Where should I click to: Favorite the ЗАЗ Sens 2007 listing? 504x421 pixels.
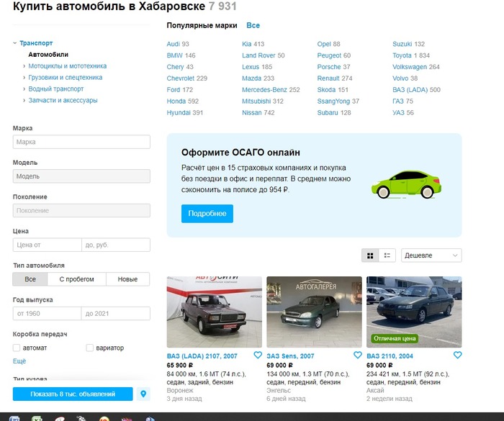358,356
